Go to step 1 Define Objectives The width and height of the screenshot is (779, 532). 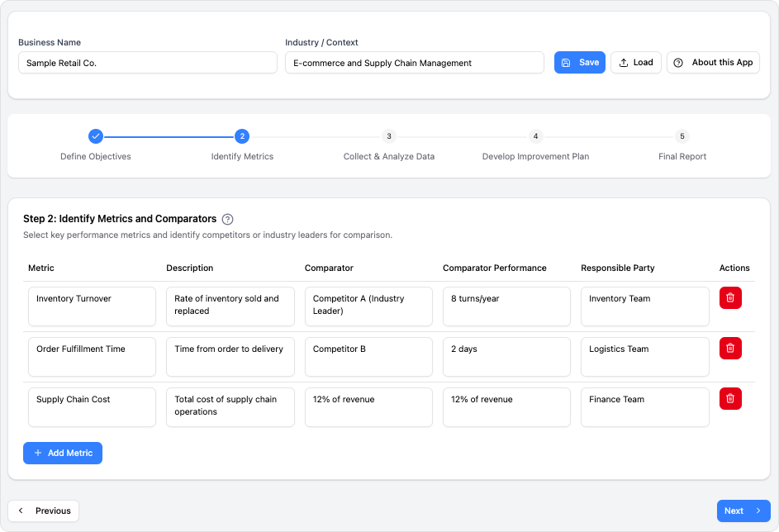pyautogui.click(x=95, y=136)
